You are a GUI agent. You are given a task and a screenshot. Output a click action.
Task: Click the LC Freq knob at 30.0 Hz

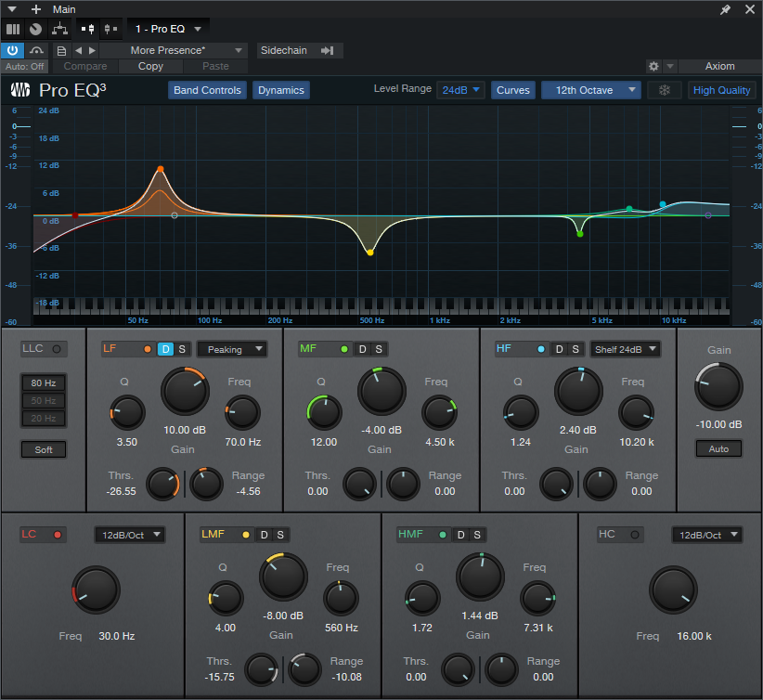(x=96, y=590)
